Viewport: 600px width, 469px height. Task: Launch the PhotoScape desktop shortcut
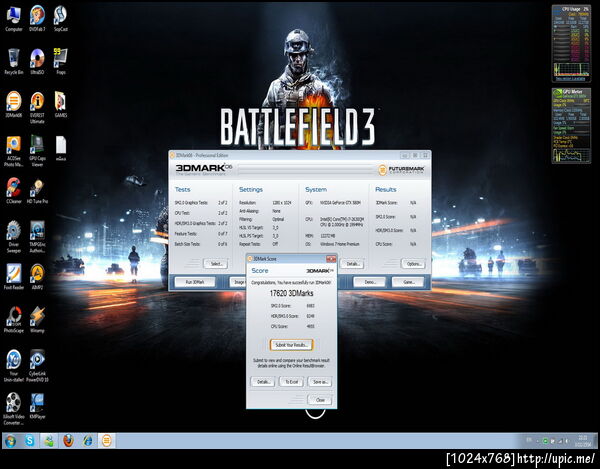click(x=14, y=320)
